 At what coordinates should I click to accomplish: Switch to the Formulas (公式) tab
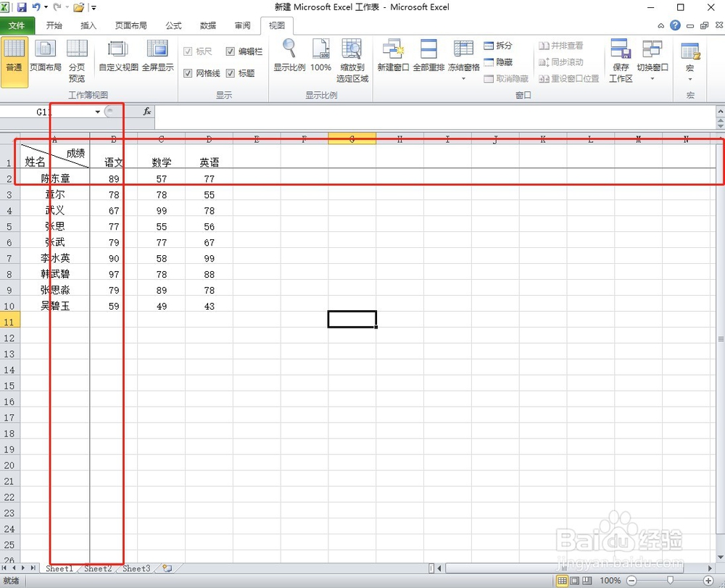(x=173, y=25)
